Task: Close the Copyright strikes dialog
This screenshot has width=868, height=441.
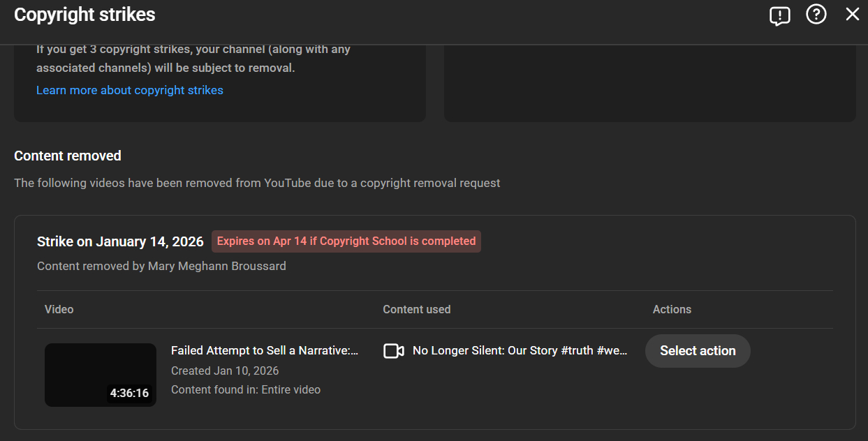Action: tap(852, 15)
